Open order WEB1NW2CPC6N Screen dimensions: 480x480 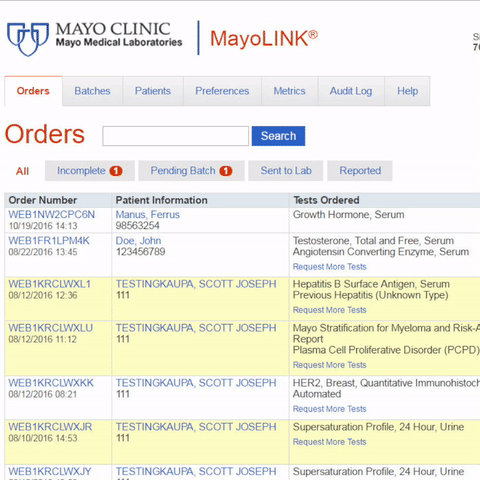point(52,215)
